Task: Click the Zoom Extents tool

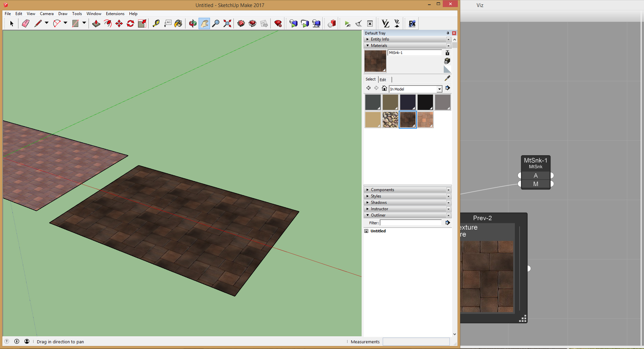Action: tap(227, 23)
